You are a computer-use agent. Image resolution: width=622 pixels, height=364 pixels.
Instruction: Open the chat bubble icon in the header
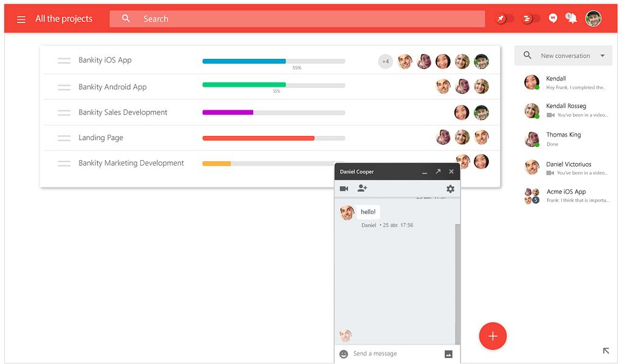[553, 18]
